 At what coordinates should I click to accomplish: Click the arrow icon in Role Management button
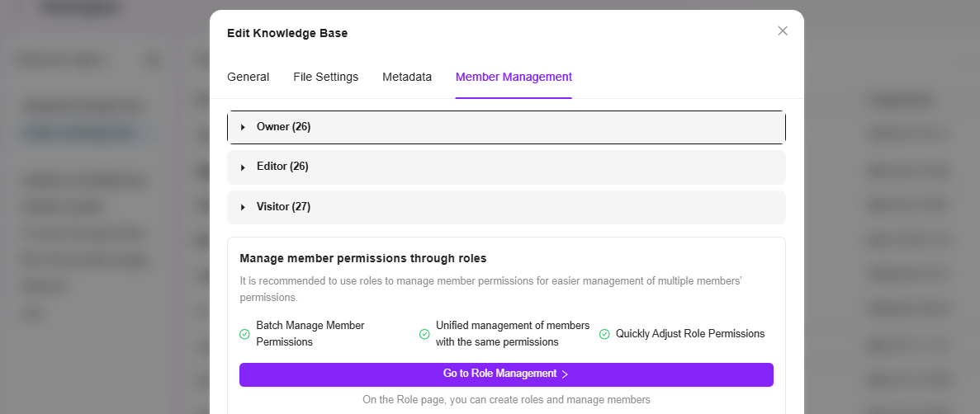565,374
